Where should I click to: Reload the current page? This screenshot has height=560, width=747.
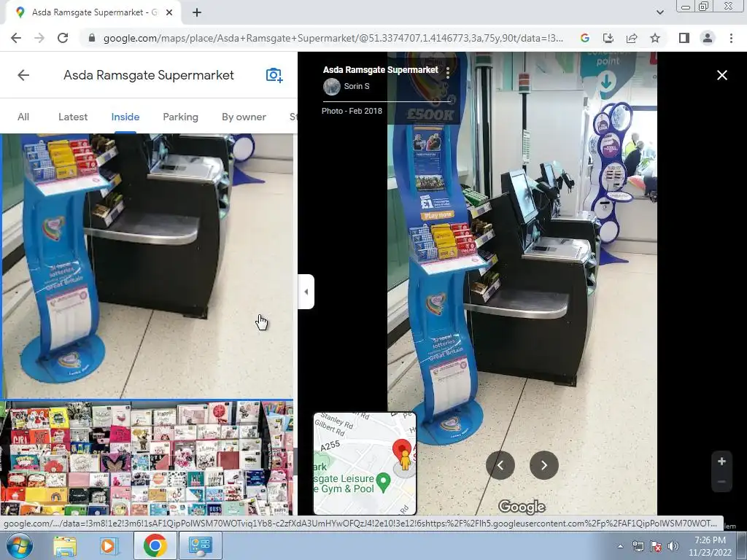pyautogui.click(x=63, y=38)
